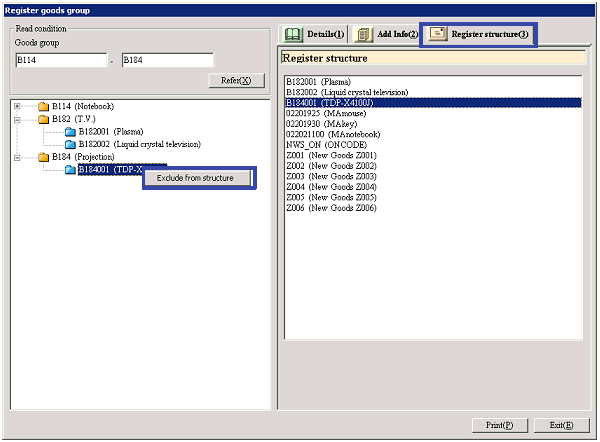
Task: Collapse the B184 Projection tree node
Action: (17, 157)
